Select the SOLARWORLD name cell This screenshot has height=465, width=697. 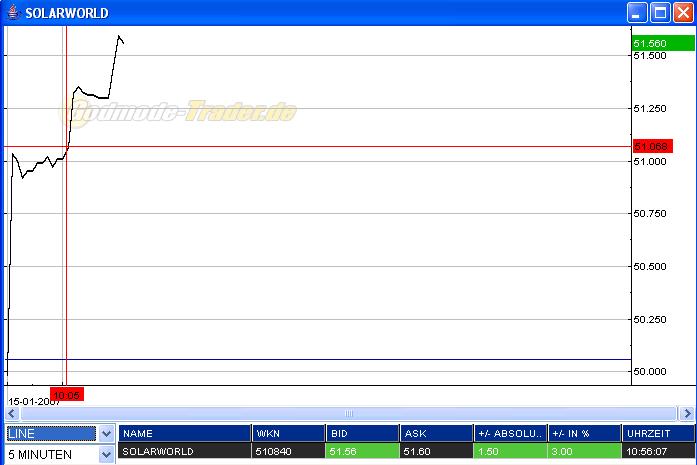pyautogui.click(x=184, y=451)
